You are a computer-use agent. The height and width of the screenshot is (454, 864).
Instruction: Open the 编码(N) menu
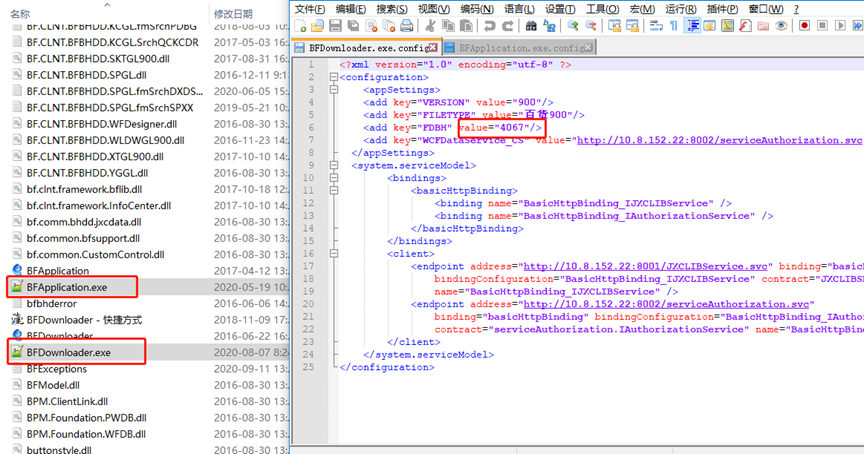click(477, 9)
